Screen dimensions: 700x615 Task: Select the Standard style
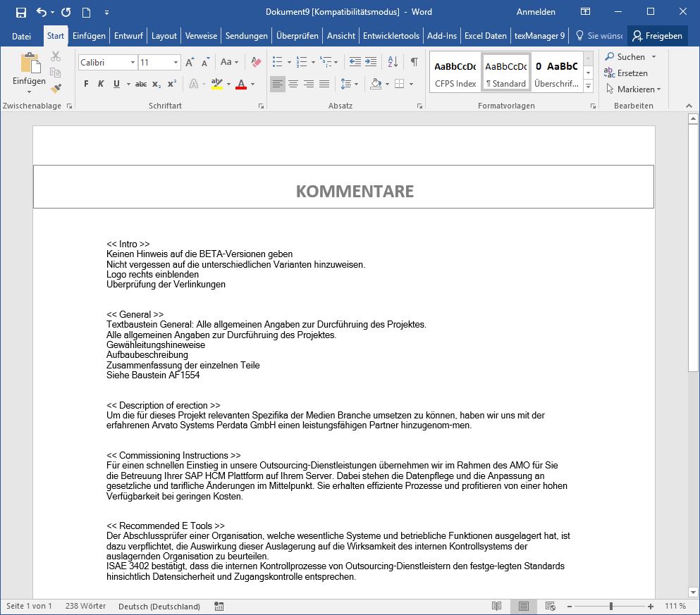tap(506, 73)
